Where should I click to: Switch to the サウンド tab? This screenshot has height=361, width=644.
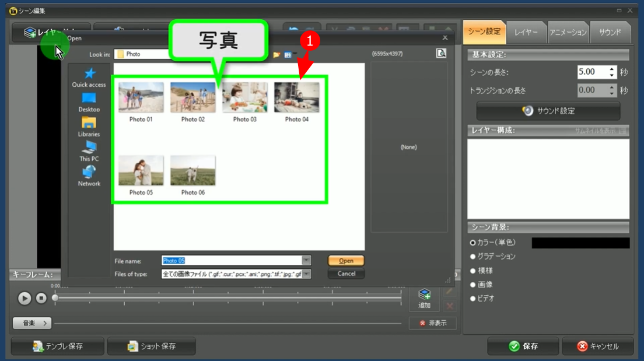coord(610,33)
